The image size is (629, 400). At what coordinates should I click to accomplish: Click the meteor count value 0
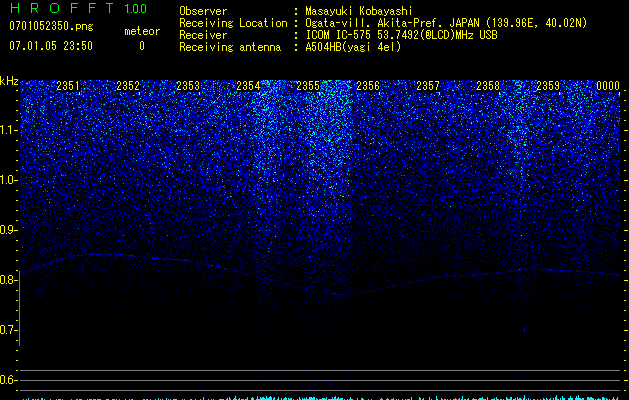[142, 46]
